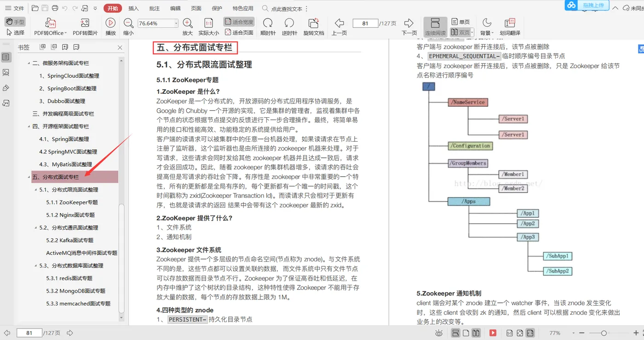
Task: Collapse the 四、开源框架面试题专栏 bookmark node
Action: pyautogui.click(x=29, y=127)
